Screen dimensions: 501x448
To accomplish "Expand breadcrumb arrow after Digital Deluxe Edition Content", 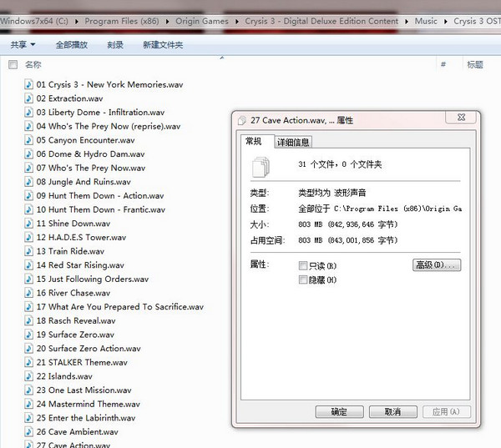I will (x=407, y=22).
